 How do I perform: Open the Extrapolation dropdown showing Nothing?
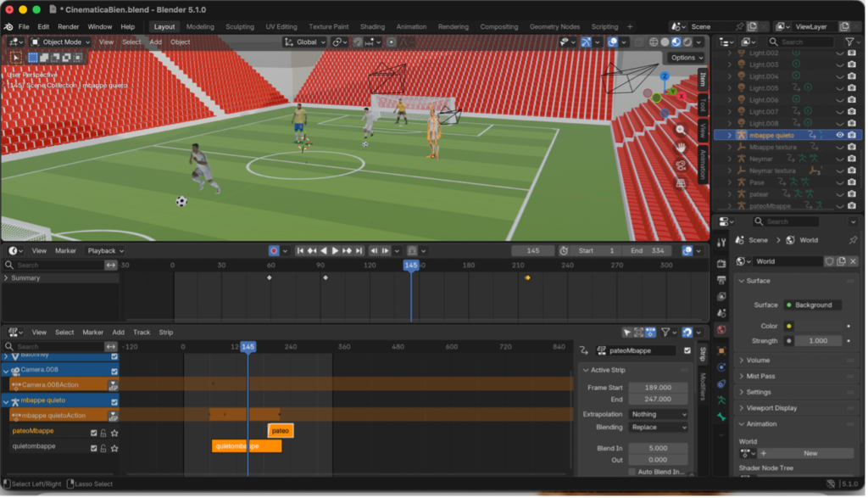point(659,414)
